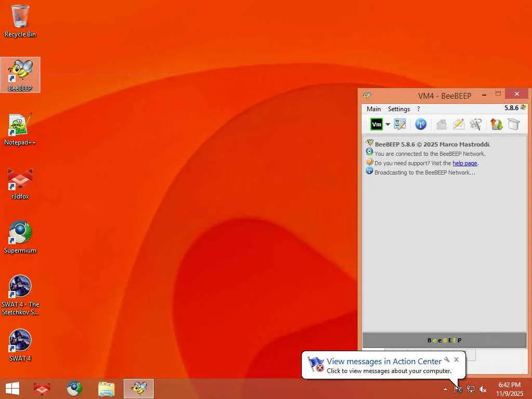Show hidden tray icons arrow

(445, 389)
